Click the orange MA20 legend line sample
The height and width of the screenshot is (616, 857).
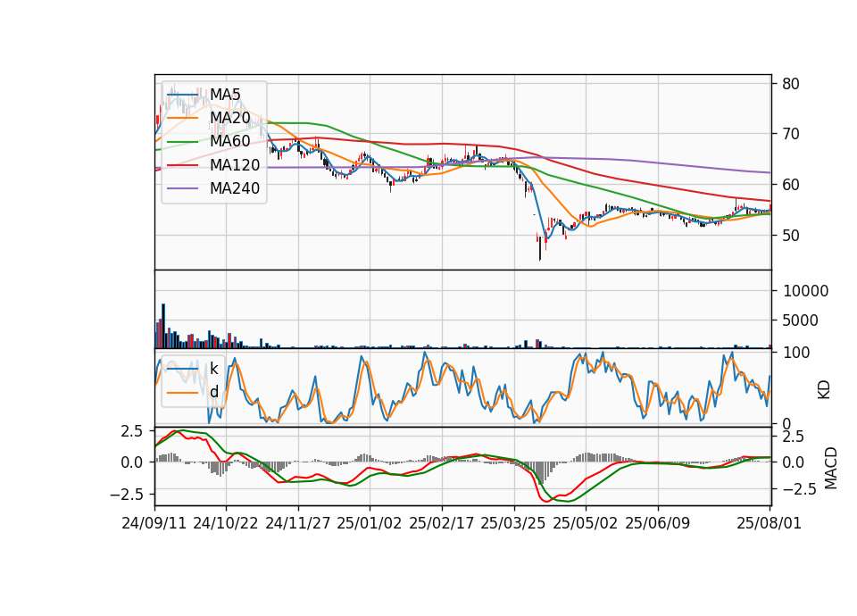coord(182,118)
